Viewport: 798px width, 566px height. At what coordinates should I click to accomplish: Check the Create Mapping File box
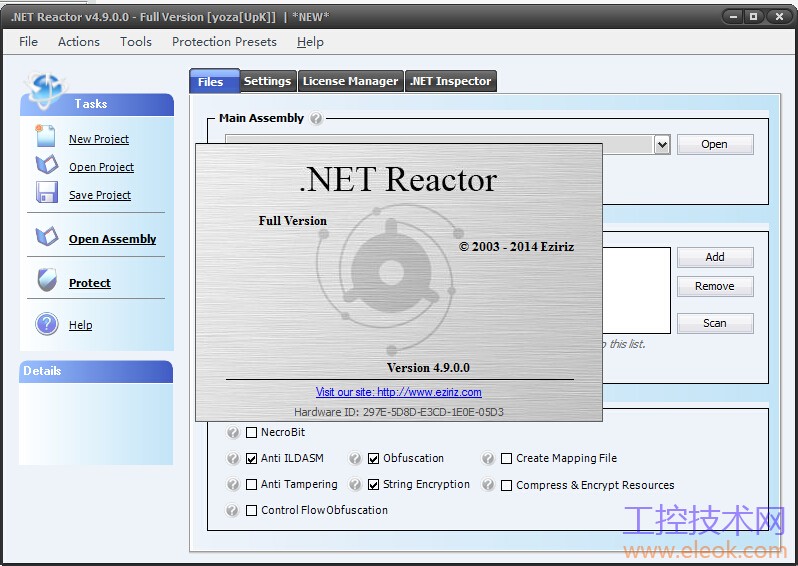(506, 459)
